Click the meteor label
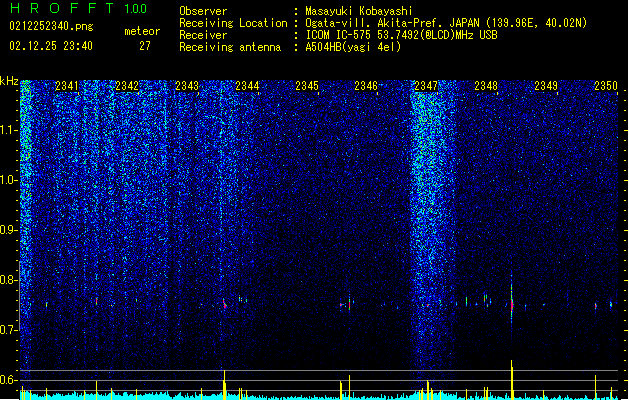 tap(142, 31)
